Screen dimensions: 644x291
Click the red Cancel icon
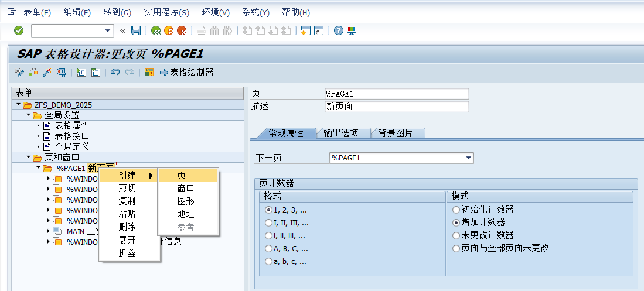tap(182, 30)
